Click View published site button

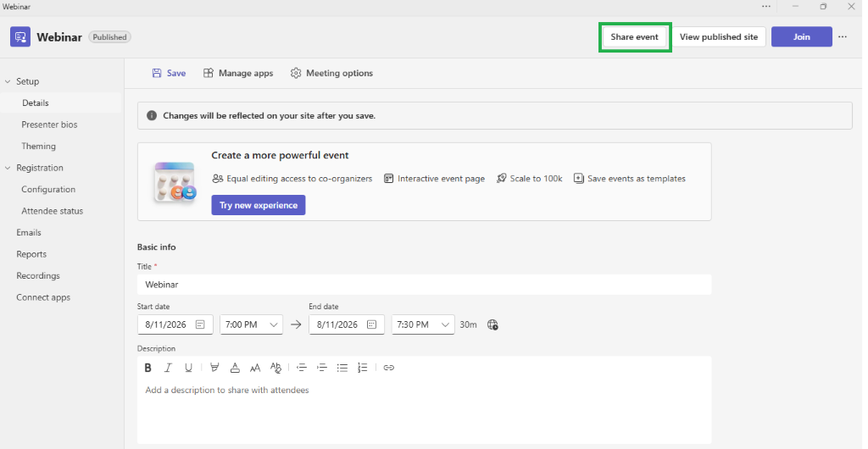tap(719, 37)
